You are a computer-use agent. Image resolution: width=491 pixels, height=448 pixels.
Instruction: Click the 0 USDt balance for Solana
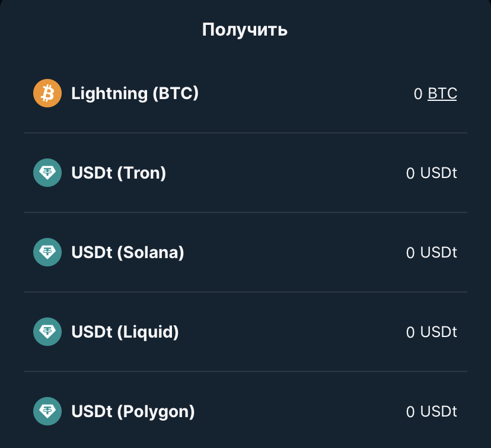point(432,253)
